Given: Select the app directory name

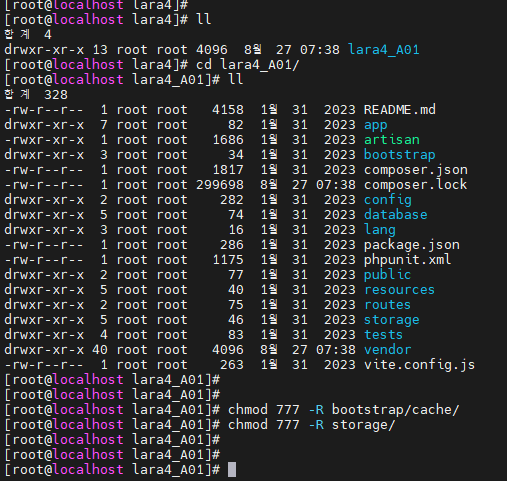Looking at the screenshot, I should click(376, 125).
